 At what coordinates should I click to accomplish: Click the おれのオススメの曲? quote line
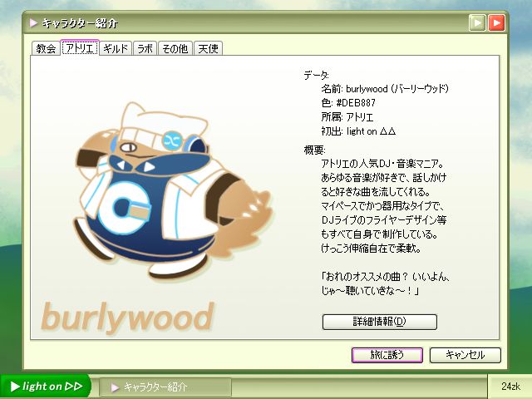pos(386,277)
